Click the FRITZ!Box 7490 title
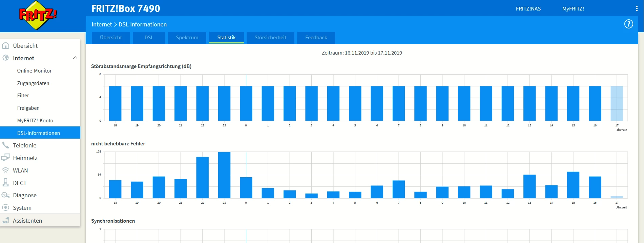Viewport: 644px width, 243px height. [126, 8]
